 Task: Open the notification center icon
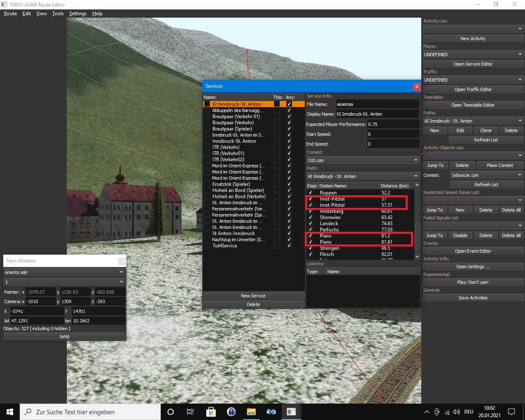point(511,412)
